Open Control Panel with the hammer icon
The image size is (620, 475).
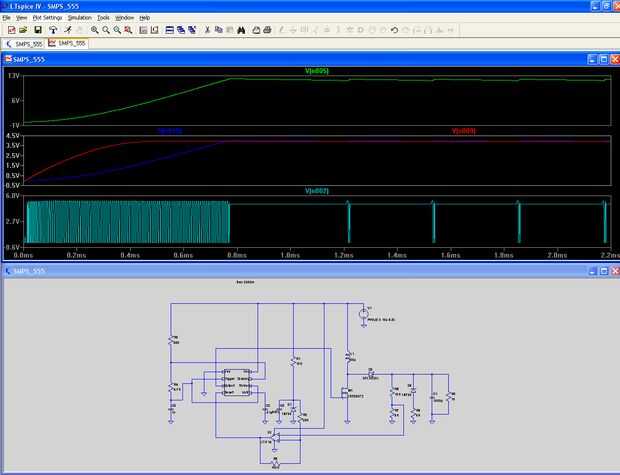(53, 31)
